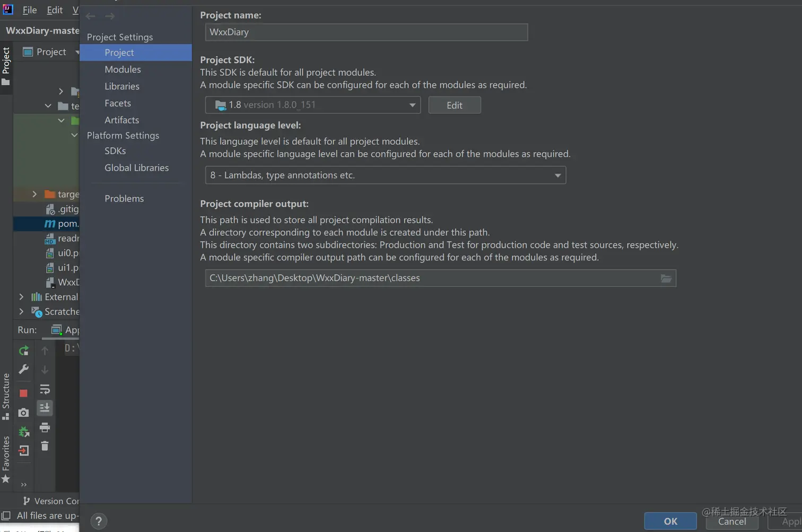
Task: Click the Cancel button
Action: pos(732,521)
